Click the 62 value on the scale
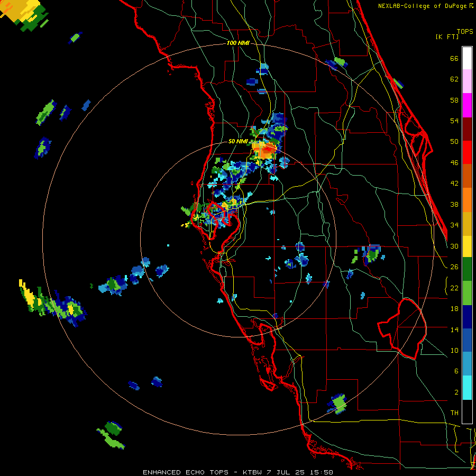 point(454,79)
